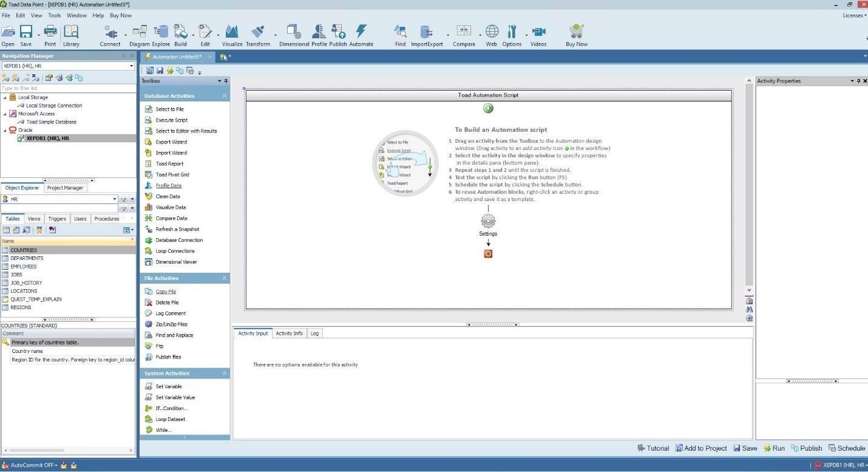Select the Local Storage Connection node
The image size is (868, 472).
[53, 106]
